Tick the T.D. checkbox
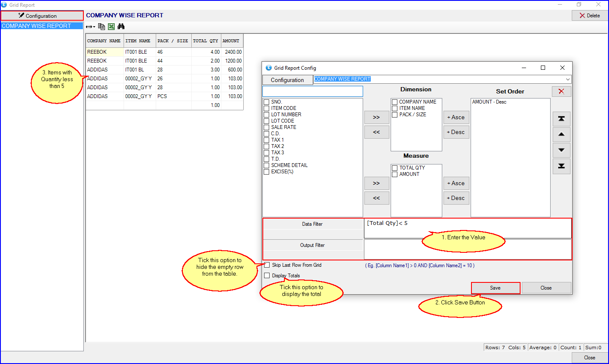This screenshot has height=364, width=609. 267,159
